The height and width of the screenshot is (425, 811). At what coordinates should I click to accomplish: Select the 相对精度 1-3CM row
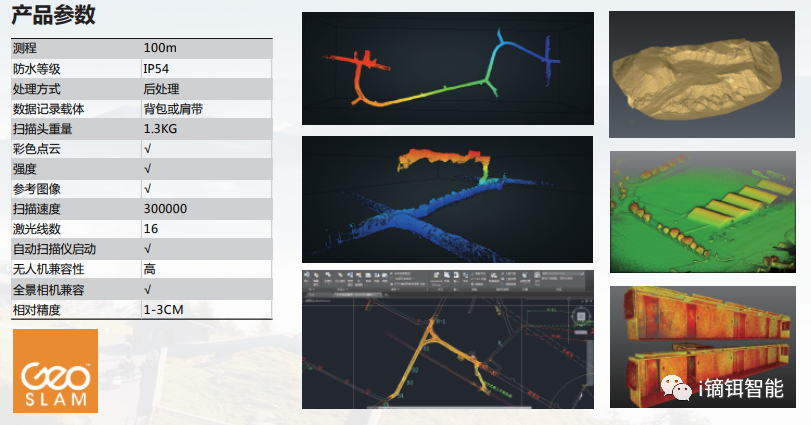(136, 309)
